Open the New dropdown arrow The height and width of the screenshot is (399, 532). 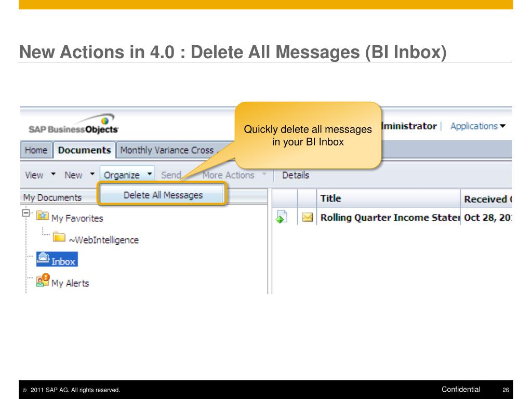[92, 174]
